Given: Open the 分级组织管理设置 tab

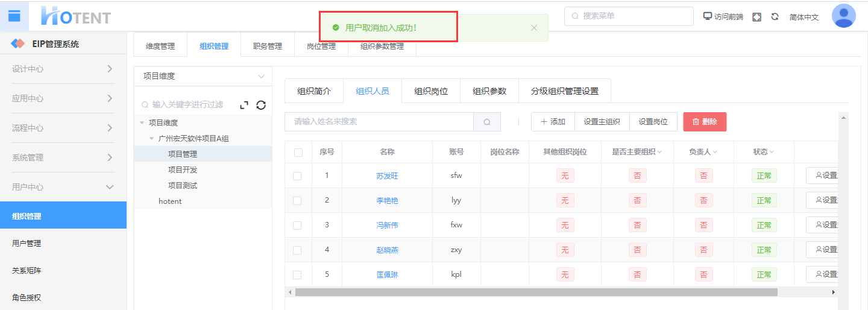Looking at the screenshot, I should point(565,91).
